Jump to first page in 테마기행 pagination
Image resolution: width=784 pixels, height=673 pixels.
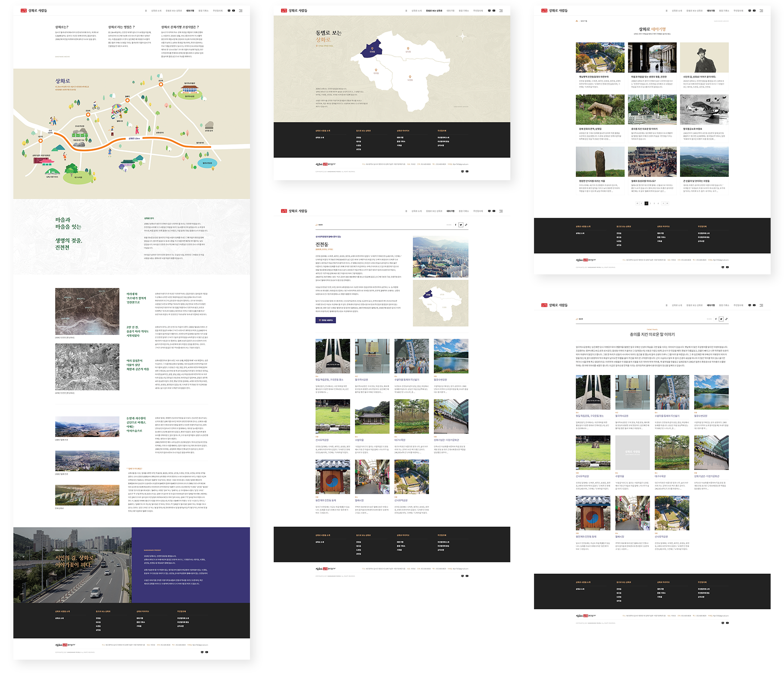637,203
